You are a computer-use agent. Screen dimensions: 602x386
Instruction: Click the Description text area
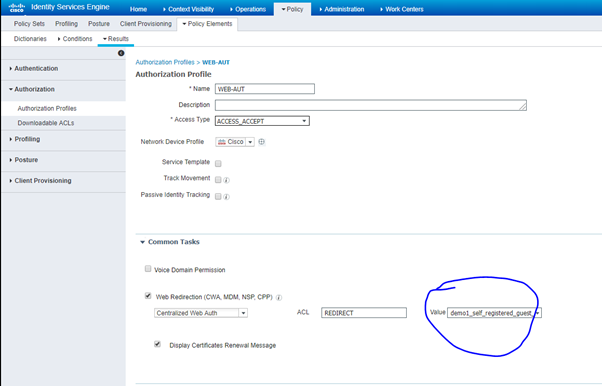coord(371,105)
